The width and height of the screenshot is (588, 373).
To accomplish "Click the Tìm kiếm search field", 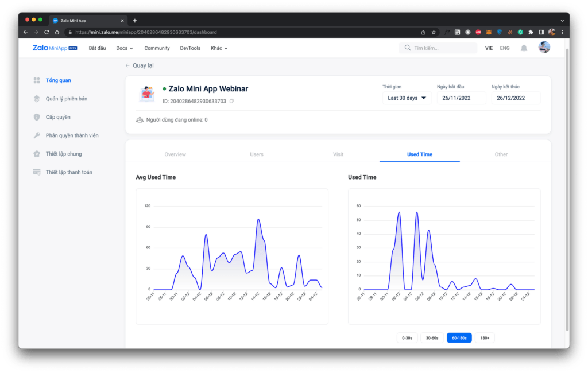I will click(x=442, y=48).
